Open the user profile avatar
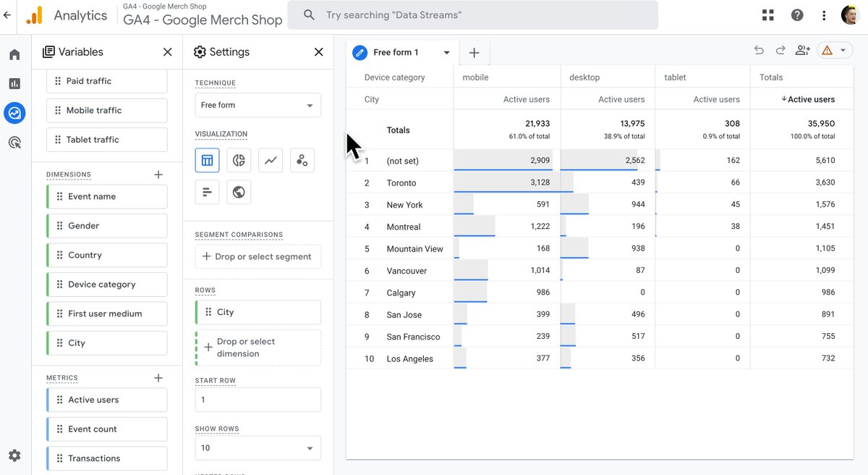The height and width of the screenshot is (475, 868). pyautogui.click(x=850, y=15)
